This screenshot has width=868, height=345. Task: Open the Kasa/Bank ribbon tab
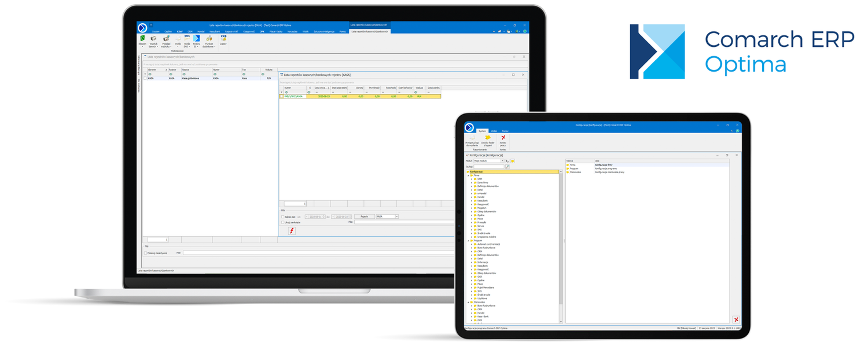click(x=214, y=31)
